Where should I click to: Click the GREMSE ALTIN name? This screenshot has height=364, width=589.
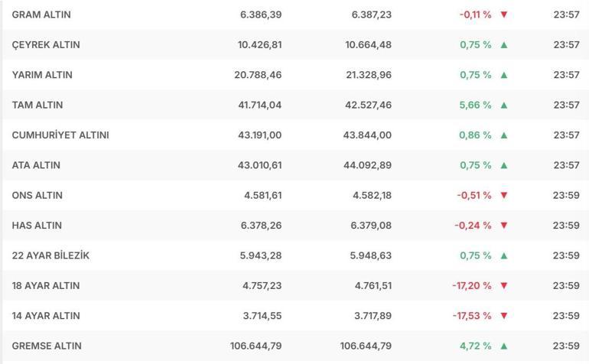(x=47, y=346)
